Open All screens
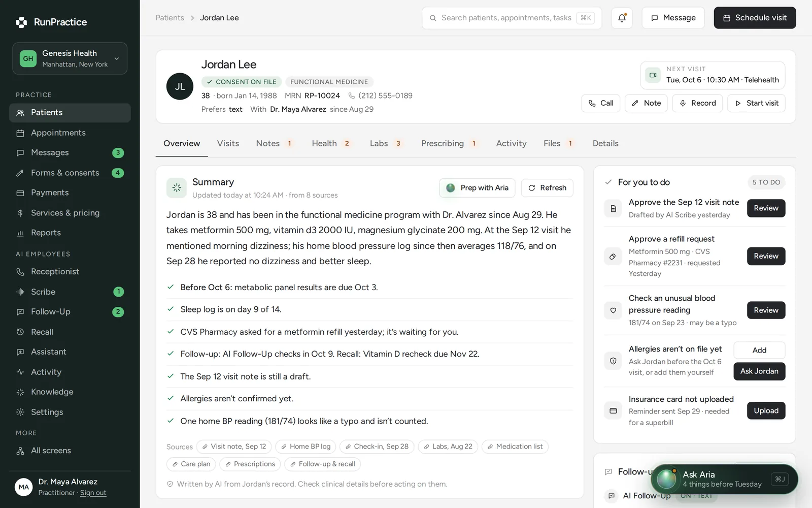Screen dimensions: 812x508 pos(70,451)
